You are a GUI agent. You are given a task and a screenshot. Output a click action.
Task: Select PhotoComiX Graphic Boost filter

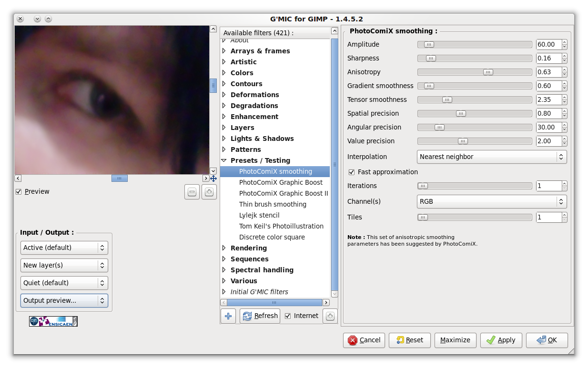point(281,182)
